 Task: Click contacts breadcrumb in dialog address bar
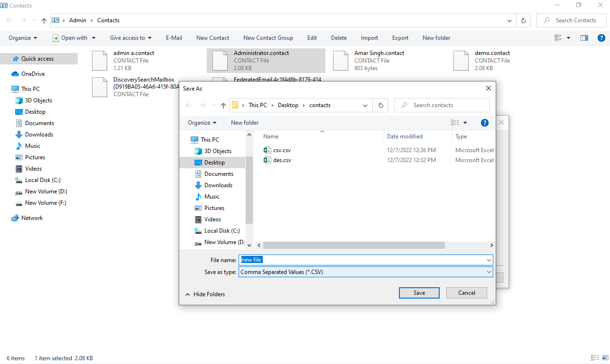(x=320, y=105)
